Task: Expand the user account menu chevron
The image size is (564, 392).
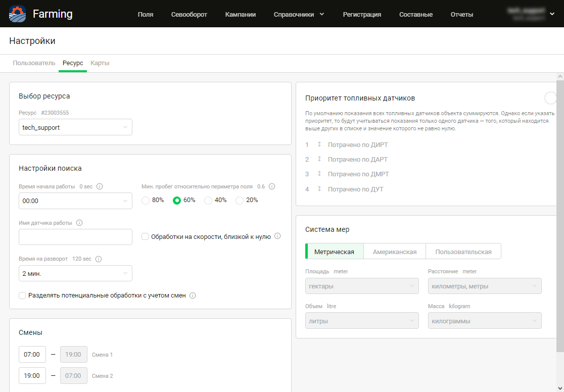Action: tap(552, 14)
